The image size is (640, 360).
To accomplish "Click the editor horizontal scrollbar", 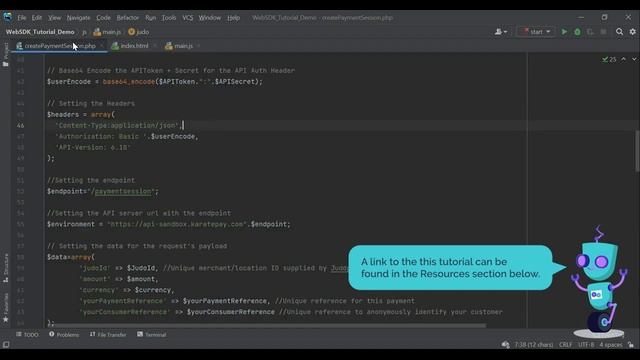I will pyautogui.click(x=269, y=326).
